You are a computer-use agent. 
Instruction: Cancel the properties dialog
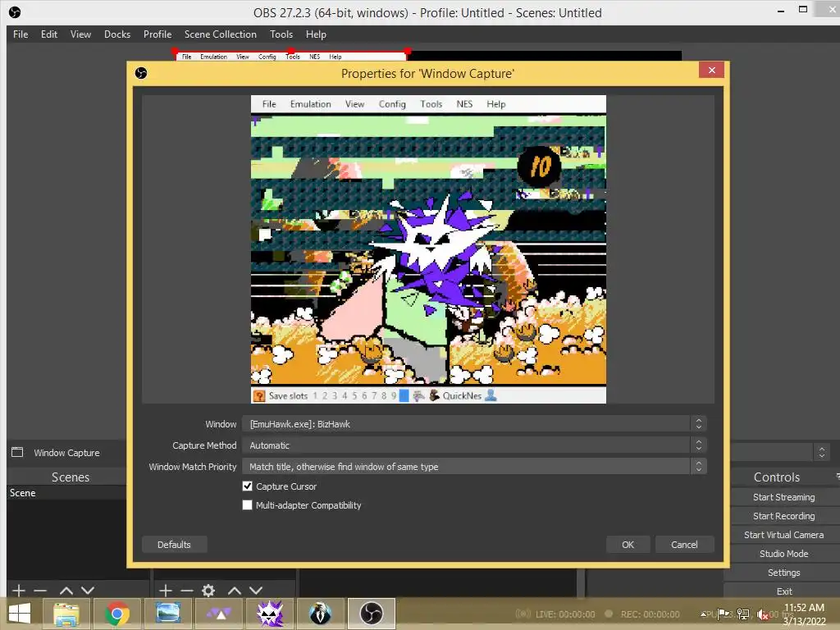coord(684,545)
